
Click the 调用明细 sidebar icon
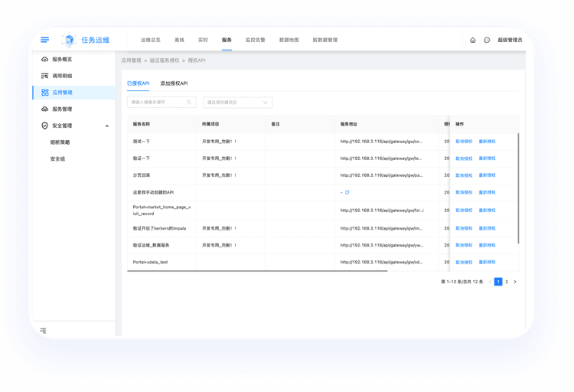[45, 76]
